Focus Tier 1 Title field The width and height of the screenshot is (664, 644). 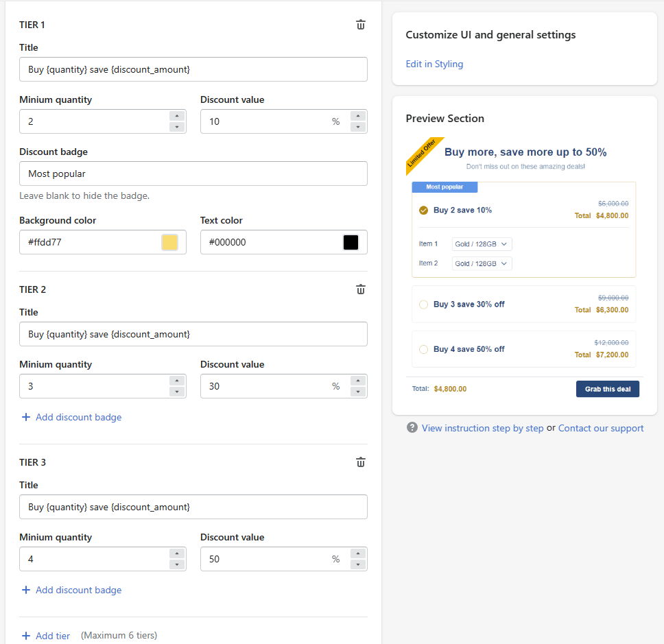[193, 69]
